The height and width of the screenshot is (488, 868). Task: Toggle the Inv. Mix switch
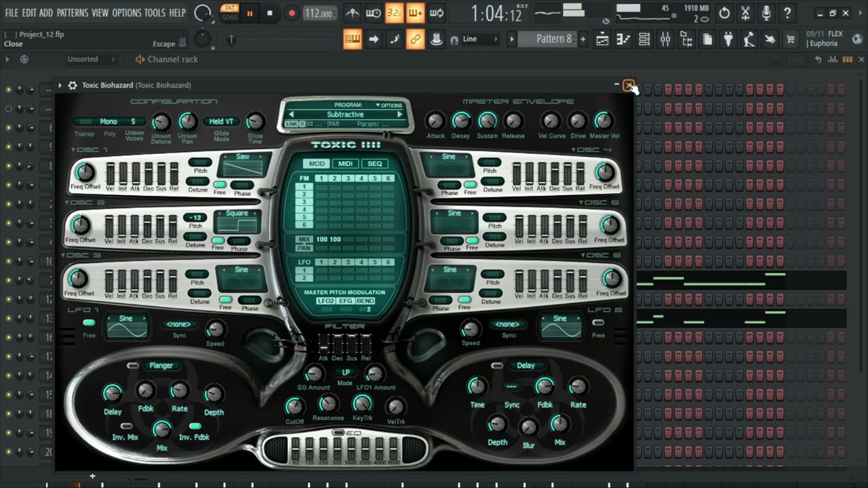(x=126, y=426)
